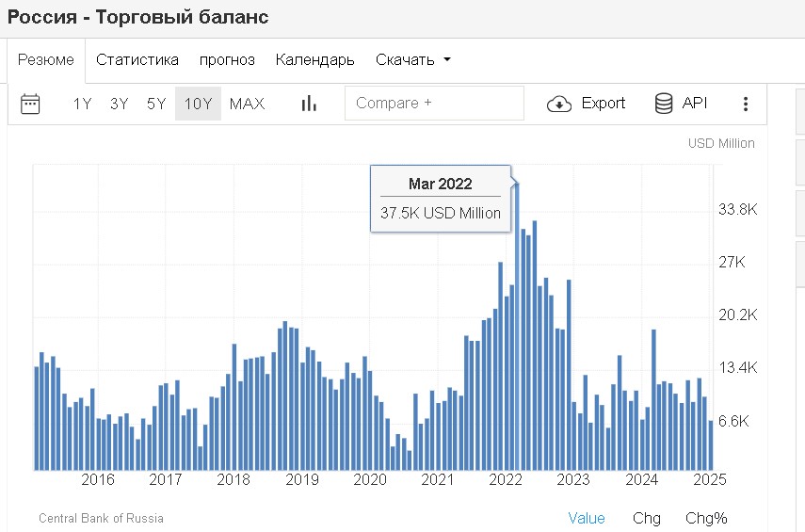805x532 pixels.
Task: Switch chart to Chg% view
Action: 706,518
